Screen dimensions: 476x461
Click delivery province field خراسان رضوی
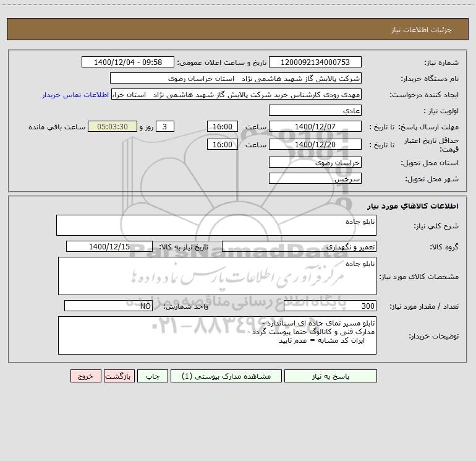(x=315, y=162)
